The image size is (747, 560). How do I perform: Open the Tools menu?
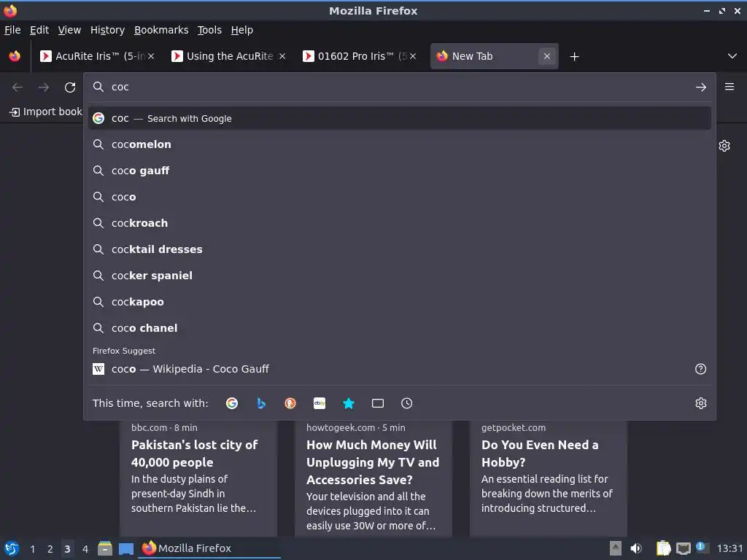(x=209, y=30)
